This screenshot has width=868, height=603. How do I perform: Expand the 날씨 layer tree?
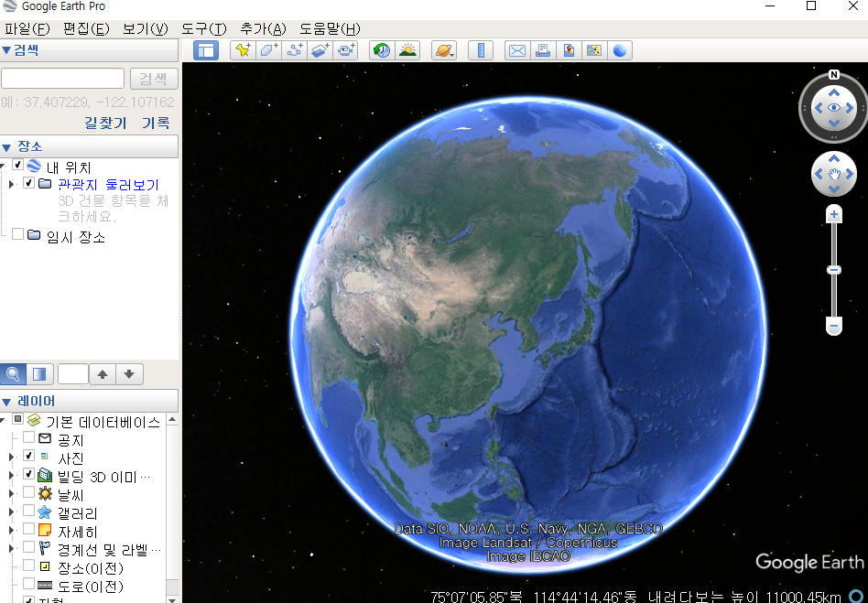tap(11, 494)
